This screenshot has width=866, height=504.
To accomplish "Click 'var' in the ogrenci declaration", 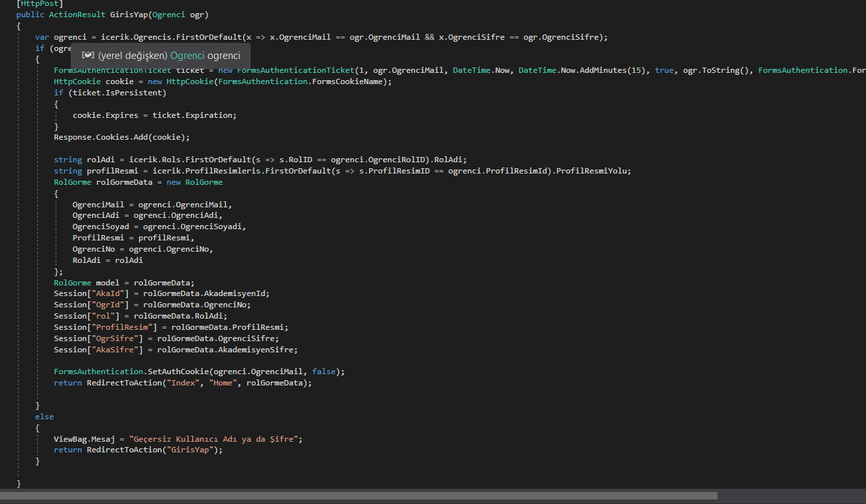I will 42,37.
